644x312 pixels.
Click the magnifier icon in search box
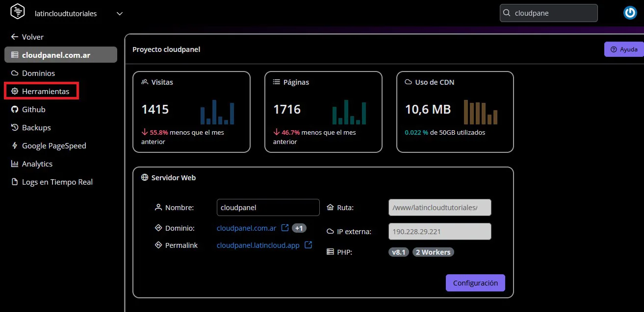click(507, 13)
